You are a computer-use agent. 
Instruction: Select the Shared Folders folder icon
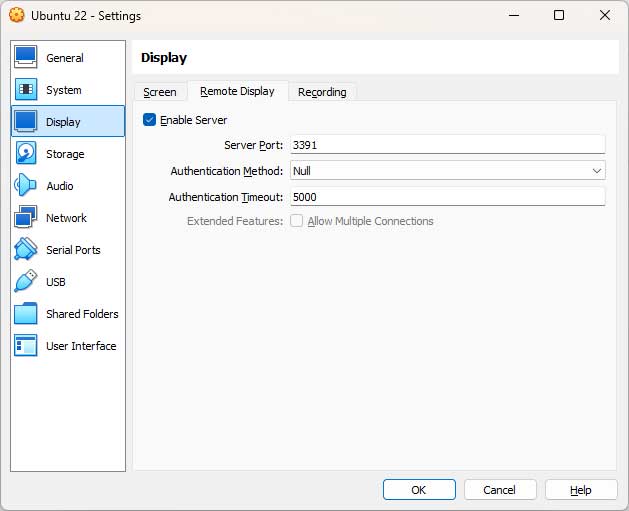[x=26, y=313]
